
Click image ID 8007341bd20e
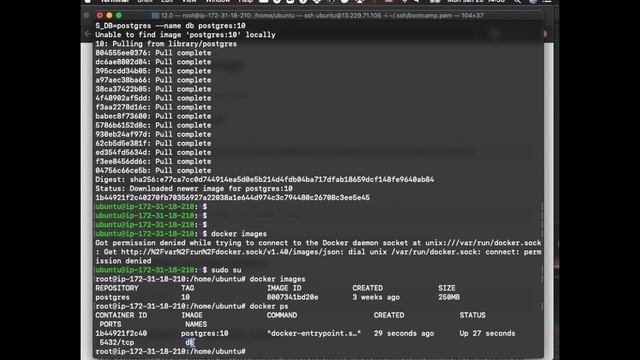click(x=293, y=297)
